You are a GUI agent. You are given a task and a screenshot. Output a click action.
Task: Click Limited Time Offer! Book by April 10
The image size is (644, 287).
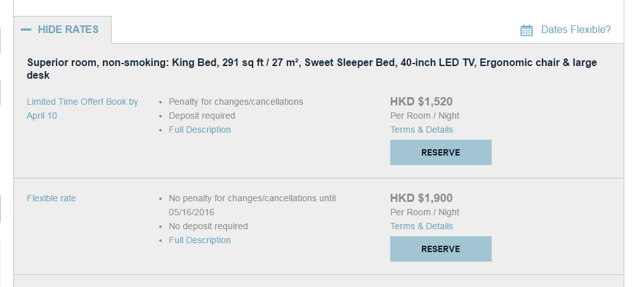tap(82, 109)
